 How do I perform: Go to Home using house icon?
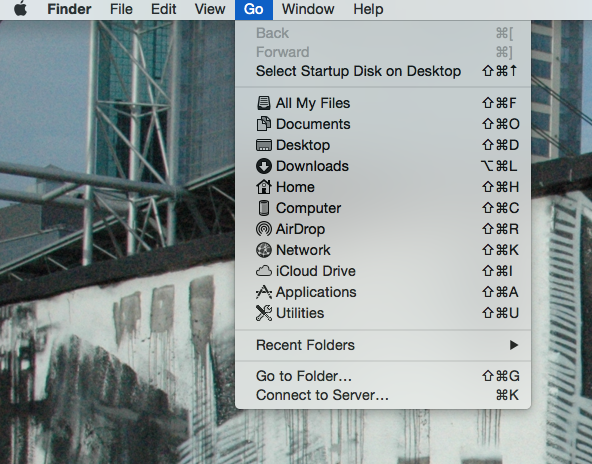(x=264, y=187)
